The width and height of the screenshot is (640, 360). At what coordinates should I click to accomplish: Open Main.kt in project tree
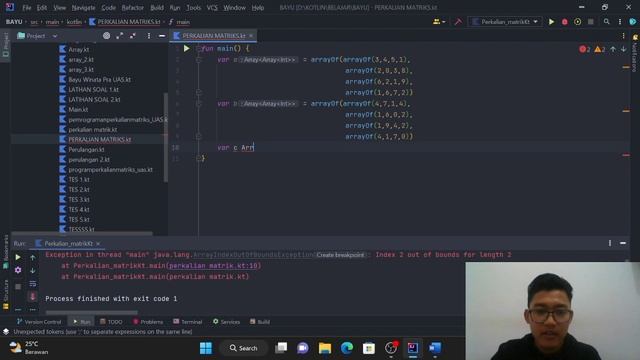pyautogui.click(x=78, y=109)
